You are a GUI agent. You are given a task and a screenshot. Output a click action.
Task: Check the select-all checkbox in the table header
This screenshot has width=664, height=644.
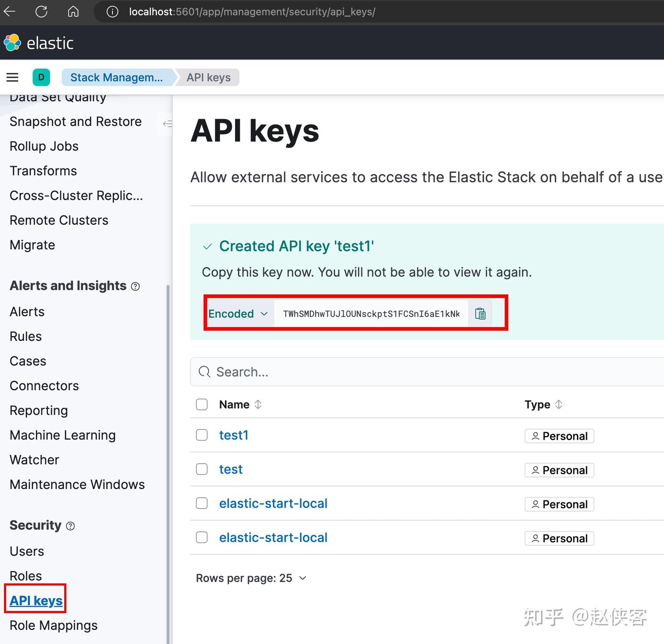[202, 404]
